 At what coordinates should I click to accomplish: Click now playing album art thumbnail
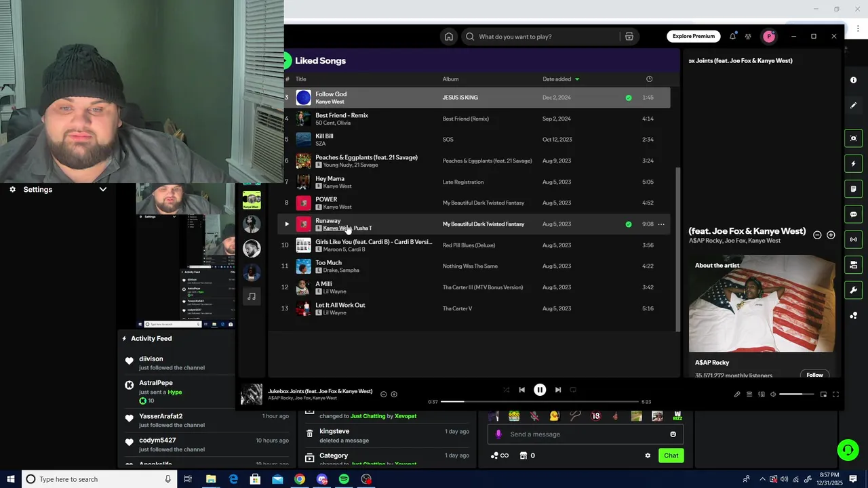pyautogui.click(x=252, y=394)
